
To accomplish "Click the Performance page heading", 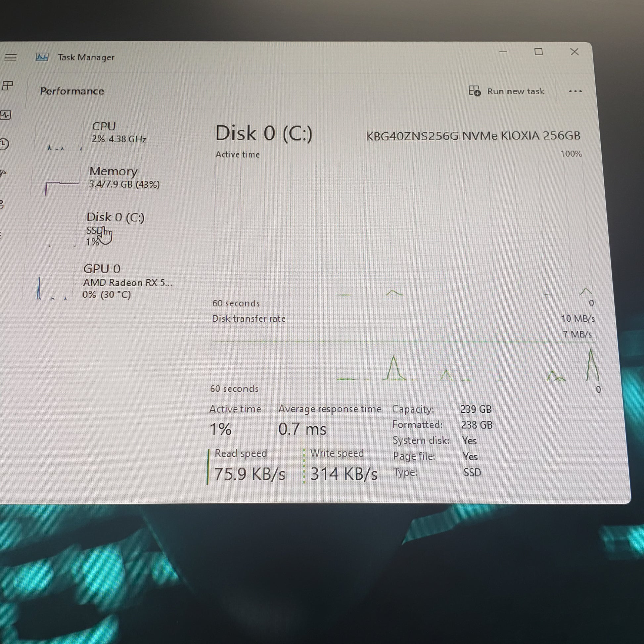I will (x=72, y=91).
